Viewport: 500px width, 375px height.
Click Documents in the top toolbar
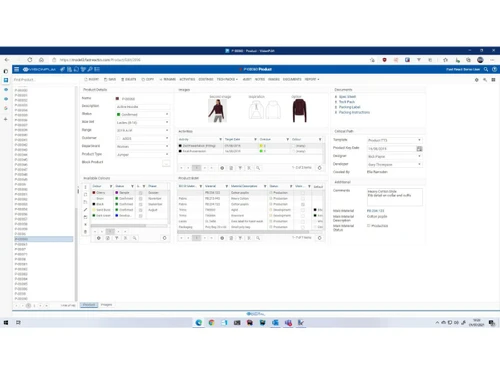pyautogui.click(x=292, y=79)
